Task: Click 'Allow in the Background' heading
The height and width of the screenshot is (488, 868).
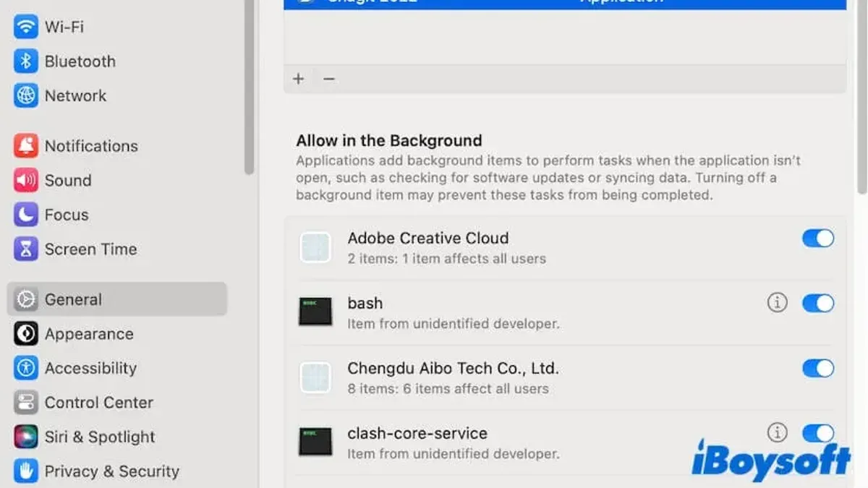Action: click(x=388, y=140)
